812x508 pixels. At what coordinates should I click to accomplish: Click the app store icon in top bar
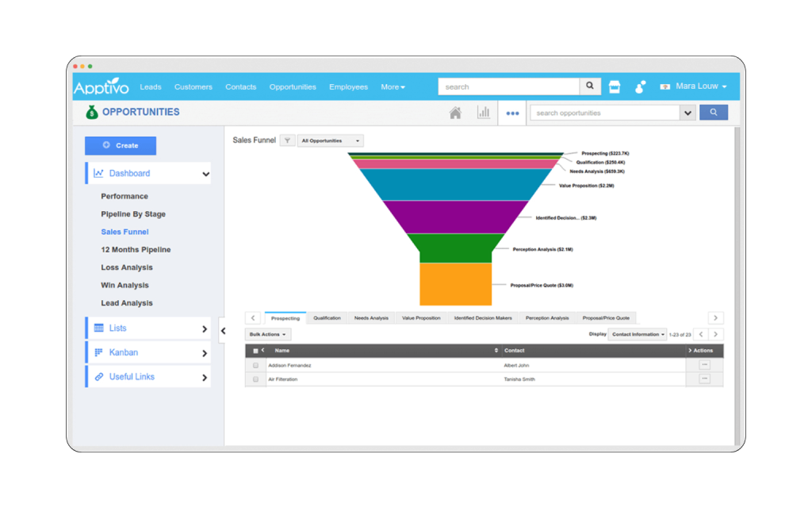click(x=615, y=87)
